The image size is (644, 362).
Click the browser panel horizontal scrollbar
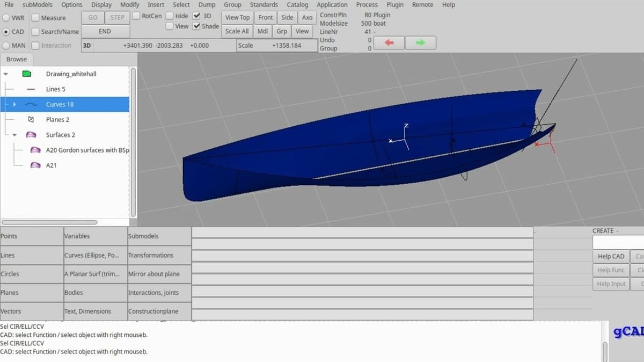(50, 222)
